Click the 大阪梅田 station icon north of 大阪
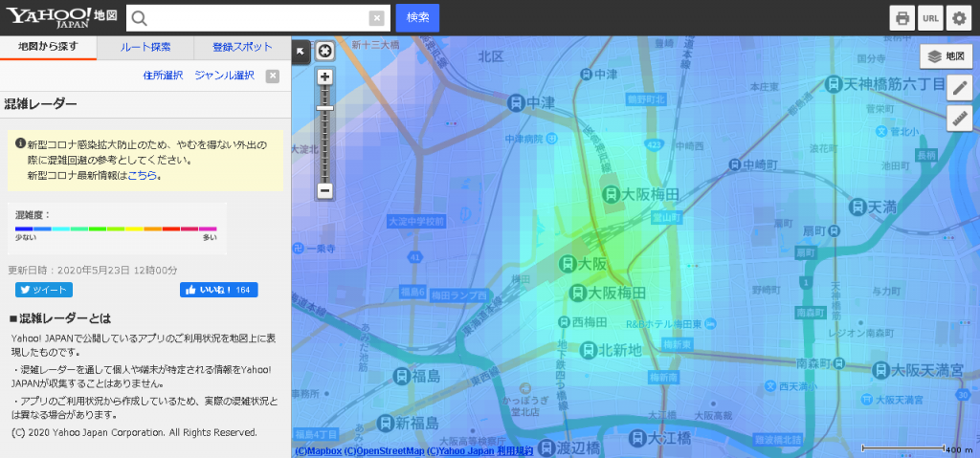 pyautogui.click(x=611, y=194)
